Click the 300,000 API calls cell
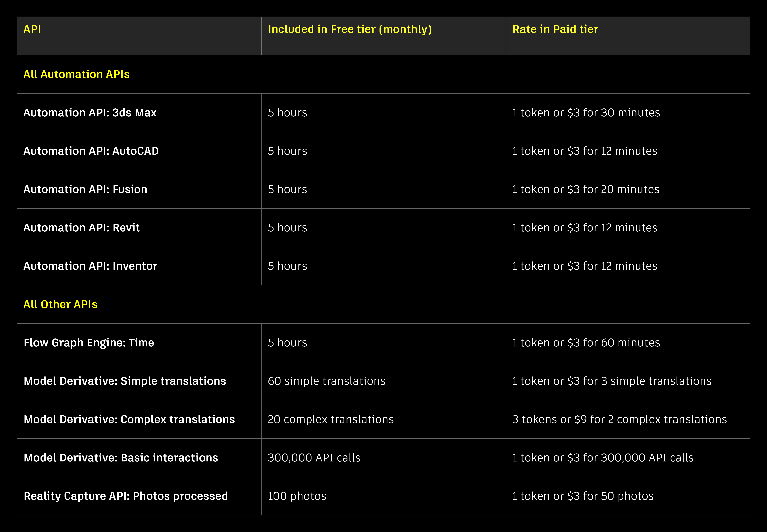 point(314,457)
